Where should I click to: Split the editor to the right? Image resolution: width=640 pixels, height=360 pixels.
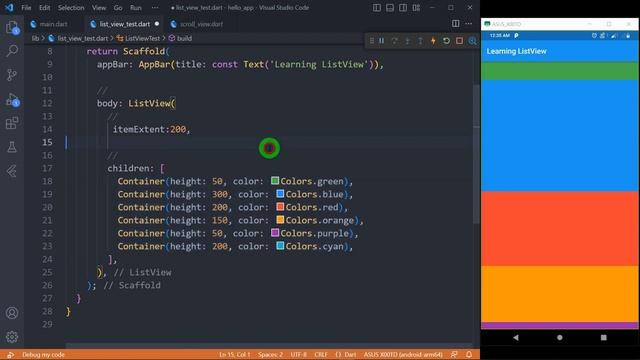click(456, 24)
